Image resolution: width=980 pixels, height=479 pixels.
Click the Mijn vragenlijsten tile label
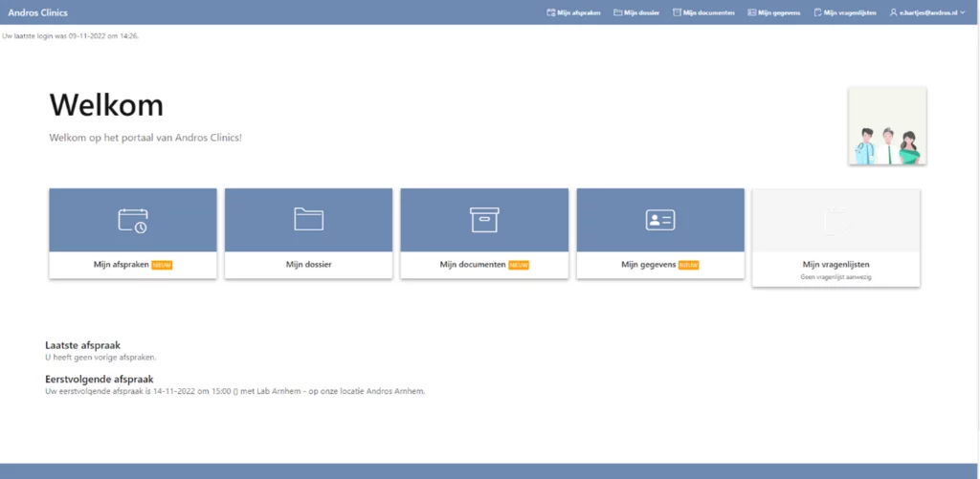click(x=835, y=264)
